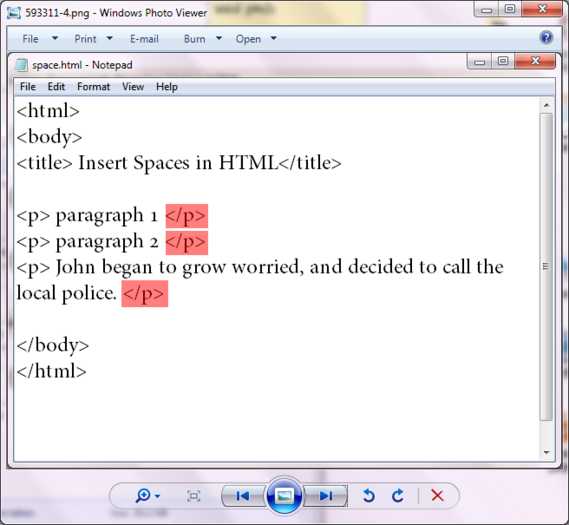Start the slide show
This screenshot has width=569, height=525.
[x=284, y=496]
